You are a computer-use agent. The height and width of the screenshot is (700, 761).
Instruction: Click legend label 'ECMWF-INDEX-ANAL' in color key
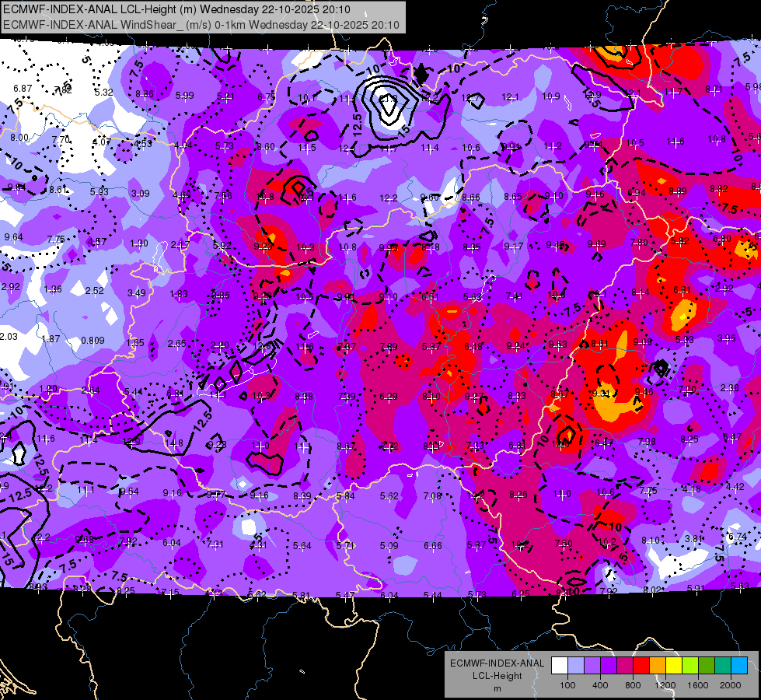coord(497,663)
